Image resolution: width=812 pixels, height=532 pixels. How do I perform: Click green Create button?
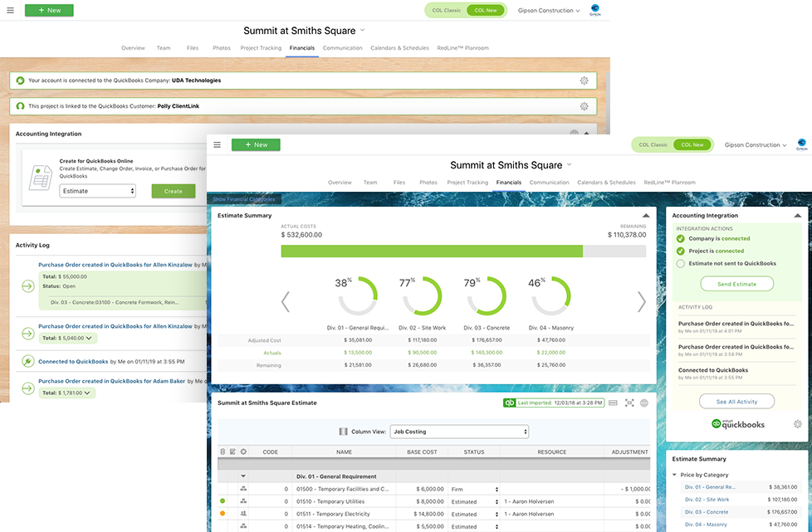click(174, 191)
